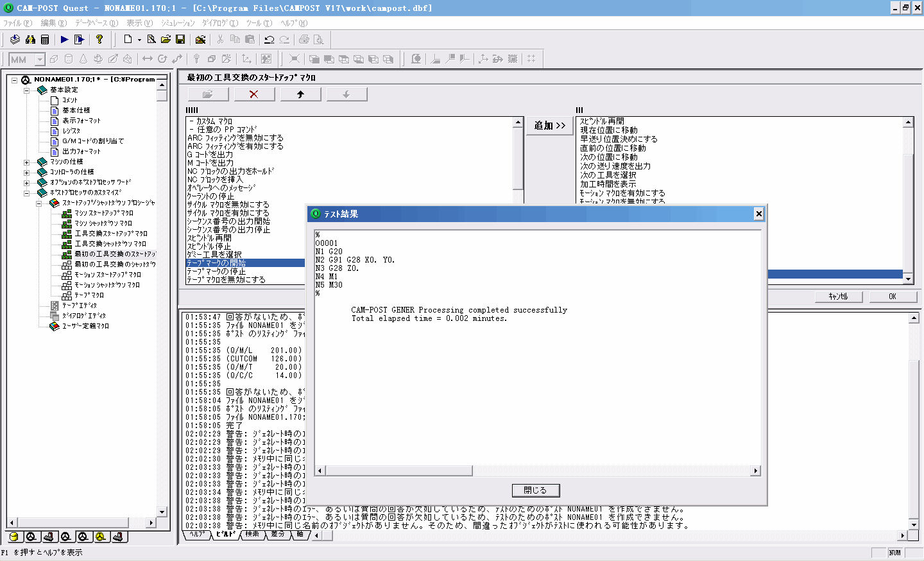Click the OK button in the macro editor panel
The image size is (924, 561).
click(893, 297)
